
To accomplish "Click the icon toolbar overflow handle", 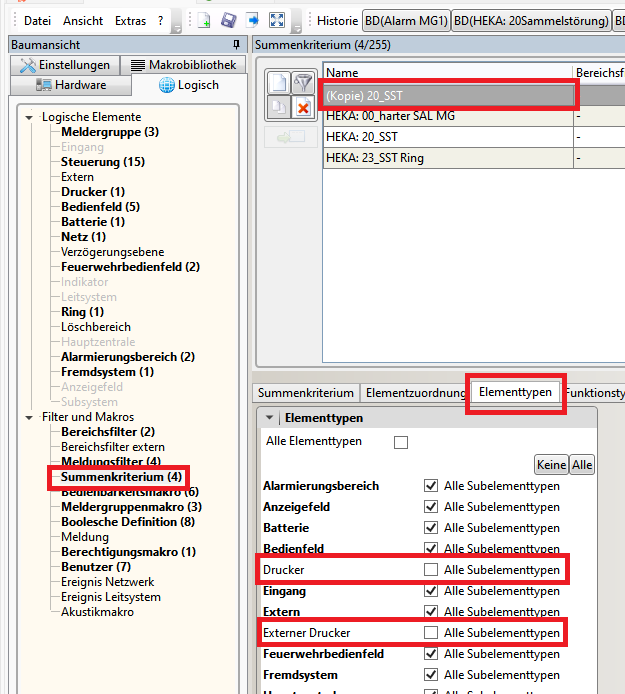I will pos(297,21).
